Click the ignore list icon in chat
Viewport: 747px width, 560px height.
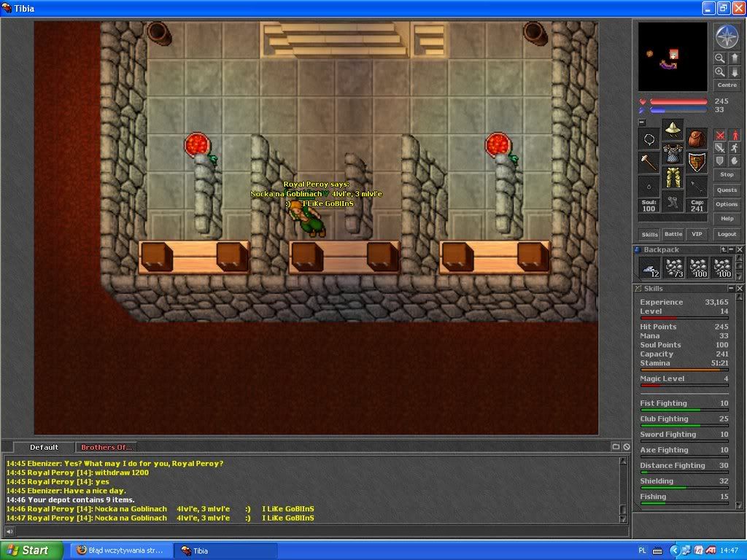click(x=627, y=447)
